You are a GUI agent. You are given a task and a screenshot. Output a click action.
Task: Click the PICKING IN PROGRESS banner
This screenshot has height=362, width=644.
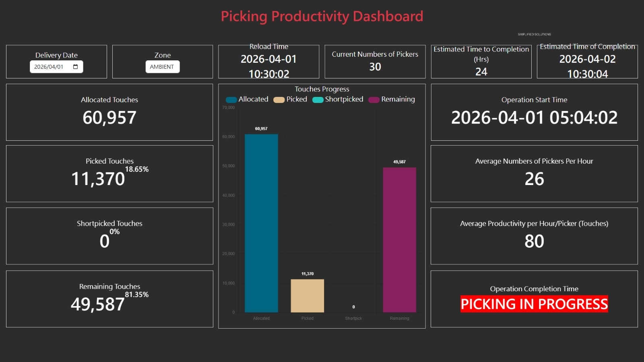pos(534,304)
